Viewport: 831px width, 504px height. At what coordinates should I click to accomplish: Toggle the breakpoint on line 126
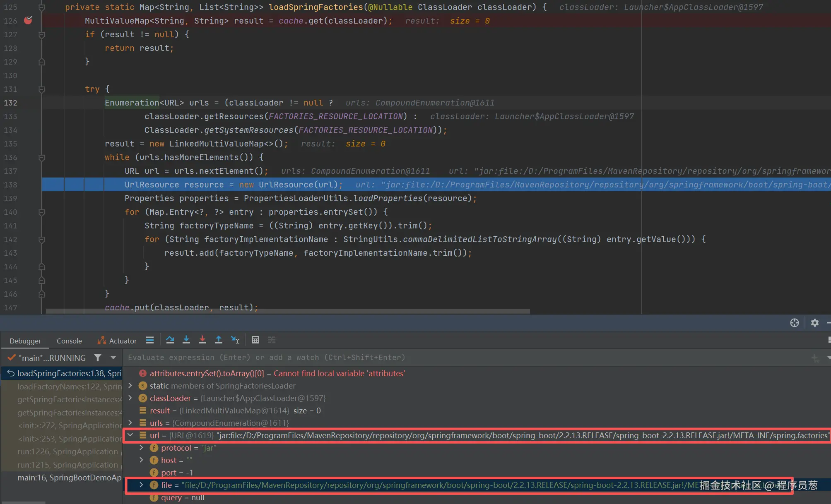28,20
